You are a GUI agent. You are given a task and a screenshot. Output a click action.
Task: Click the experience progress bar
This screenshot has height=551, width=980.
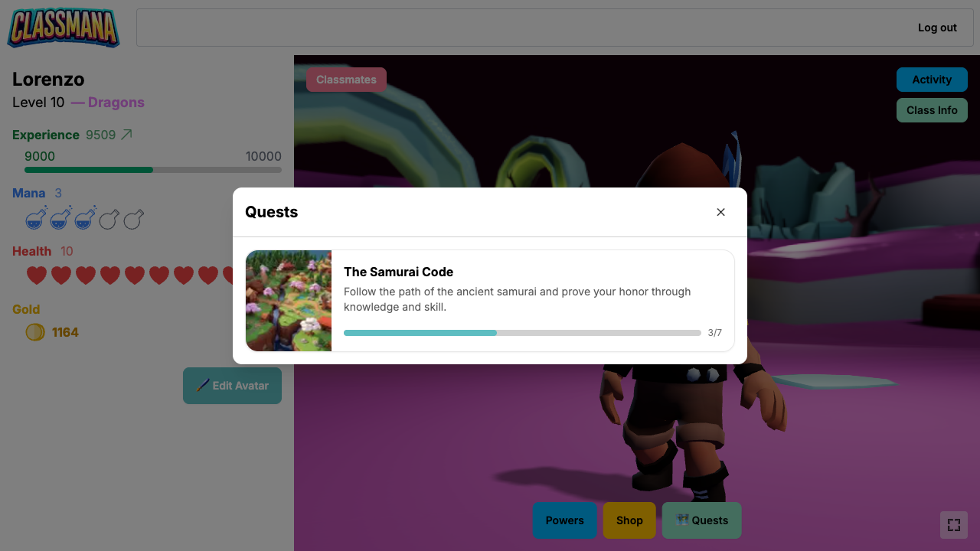coord(153,170)
